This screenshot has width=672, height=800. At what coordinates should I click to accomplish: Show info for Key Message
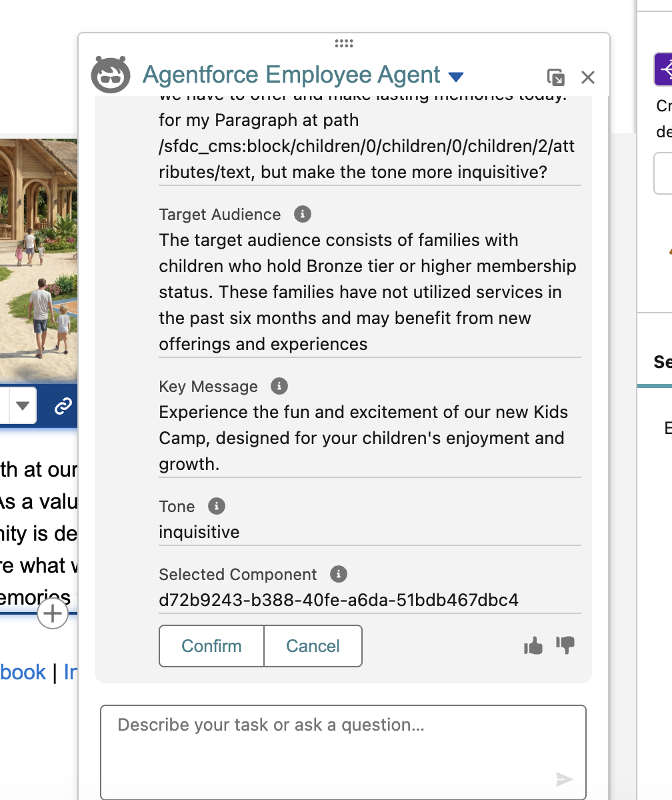click(279, 386)
